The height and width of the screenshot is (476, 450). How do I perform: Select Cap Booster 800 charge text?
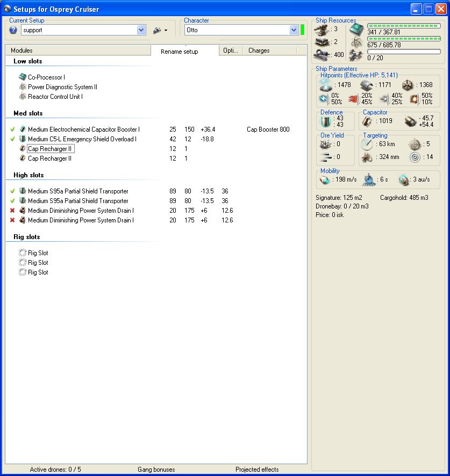click(x=268, y=129)
